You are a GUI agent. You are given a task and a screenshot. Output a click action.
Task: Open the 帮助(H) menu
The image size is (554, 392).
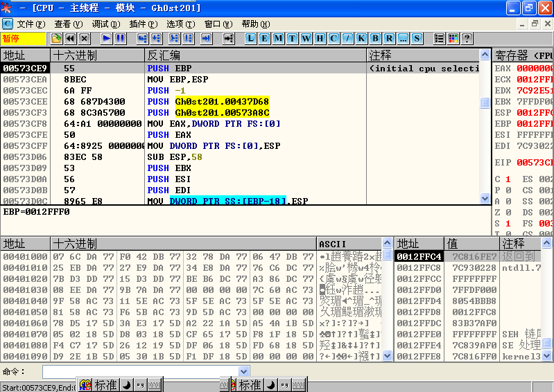point(255,24)
